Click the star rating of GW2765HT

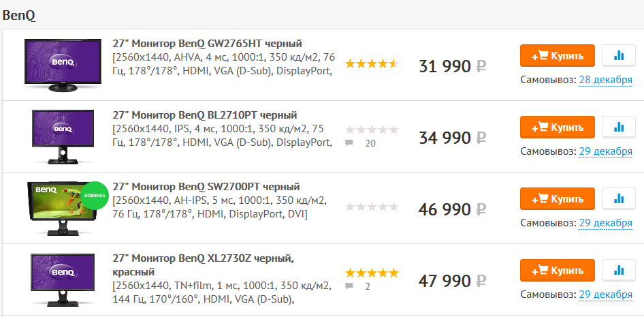[371, 64]
